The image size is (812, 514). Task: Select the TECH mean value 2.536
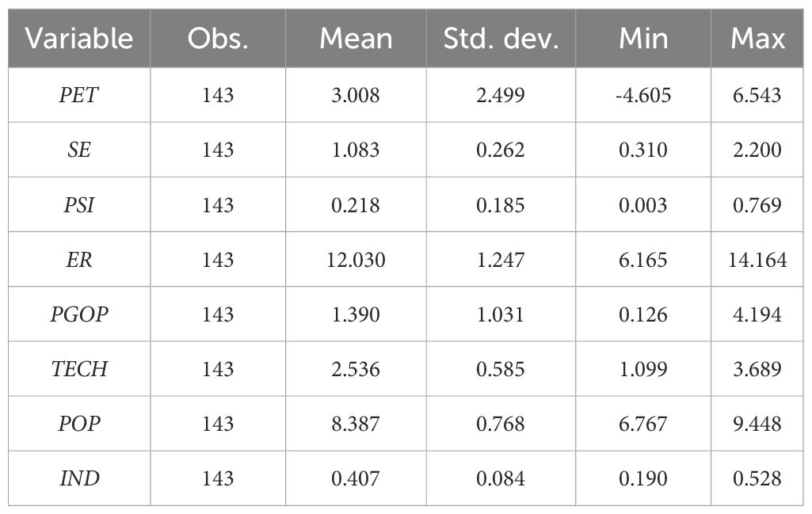(x=356, y=369)
